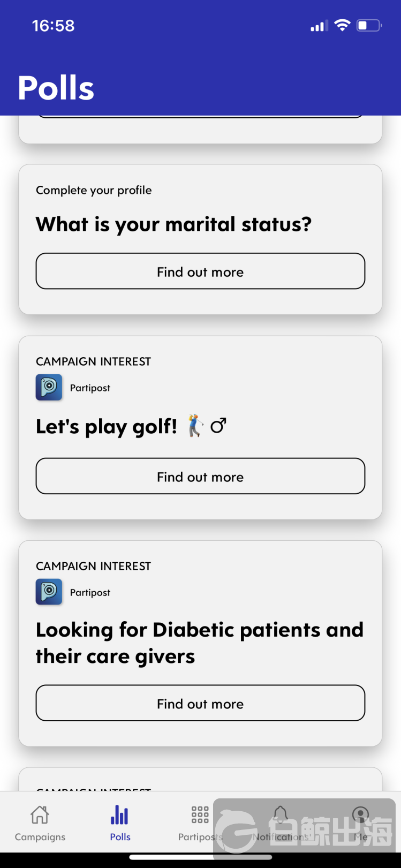This screenshot has width=401, height=868.
Task: Click Find out more under Let's play golf
Action: click(x=200, y=477)
